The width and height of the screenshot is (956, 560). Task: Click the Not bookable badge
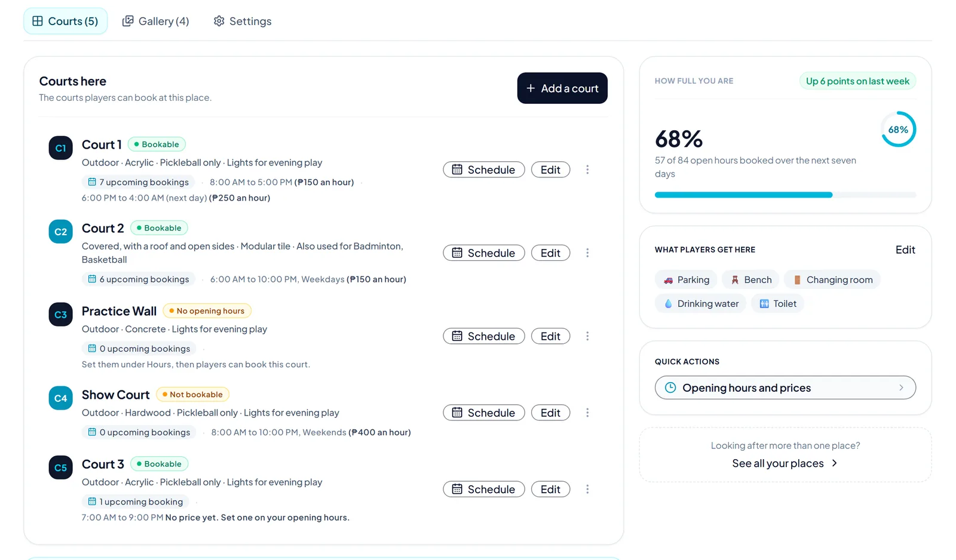point(192,395)
